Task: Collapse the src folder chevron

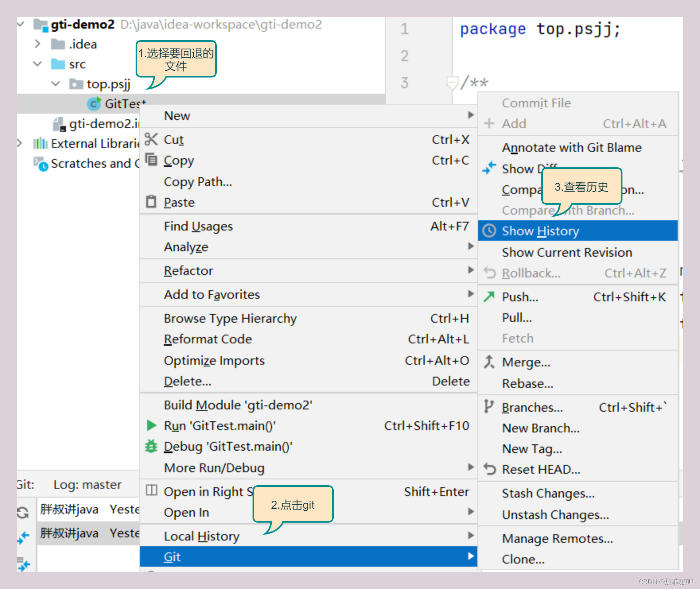Action: click(x=38, y=64)
